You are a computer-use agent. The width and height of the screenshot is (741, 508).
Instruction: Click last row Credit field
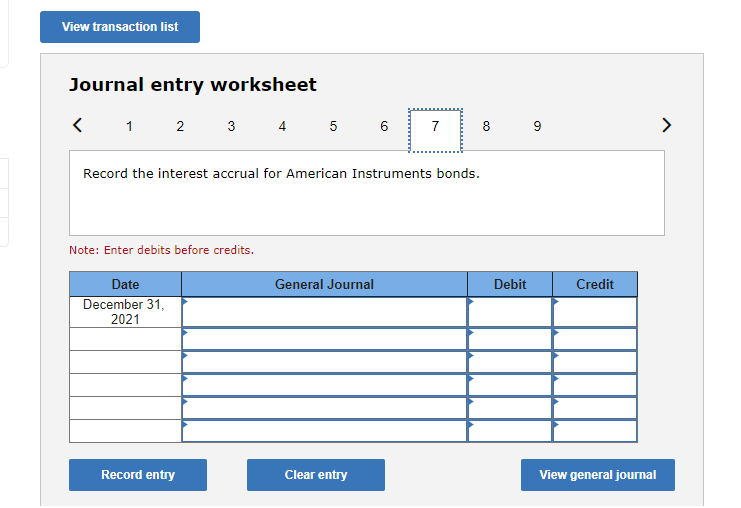(x=595, y=431)
